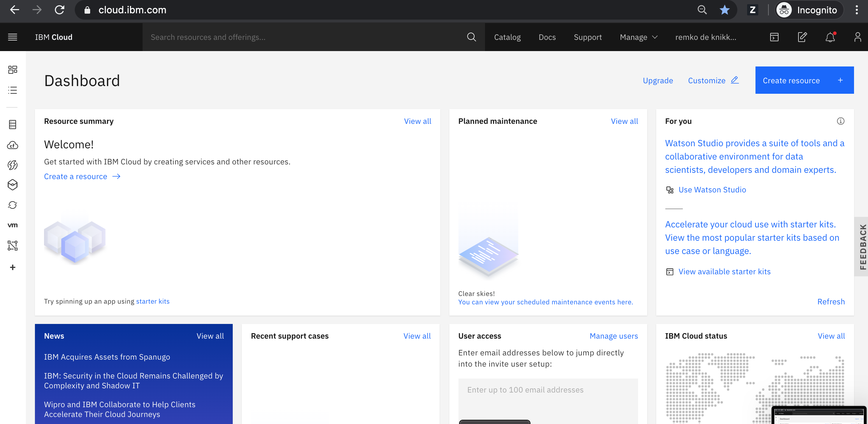Open the feedback pencil icon in header
Image resolution: width=868 pixels, height=424 pixels.
pos(802,37)
